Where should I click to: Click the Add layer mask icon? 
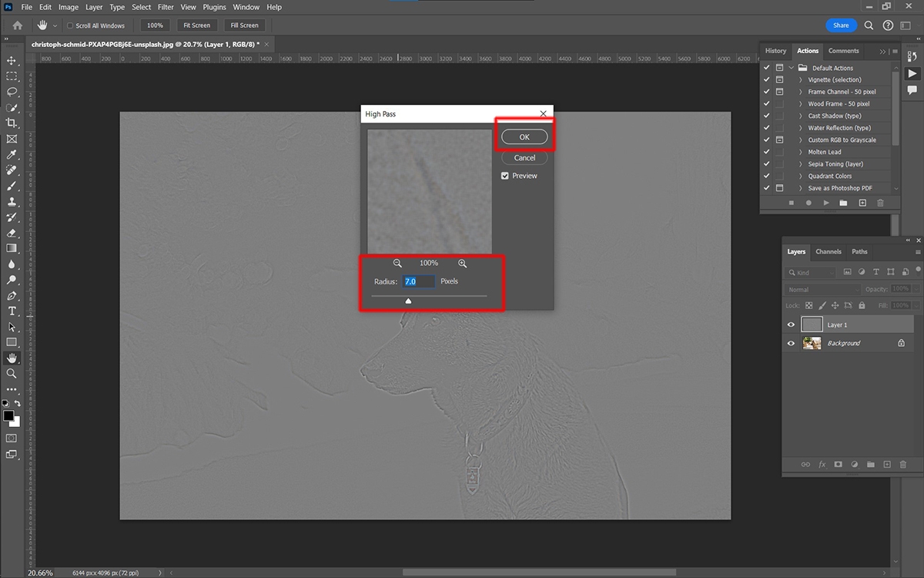pyautogui.click(x=839, y=465)
